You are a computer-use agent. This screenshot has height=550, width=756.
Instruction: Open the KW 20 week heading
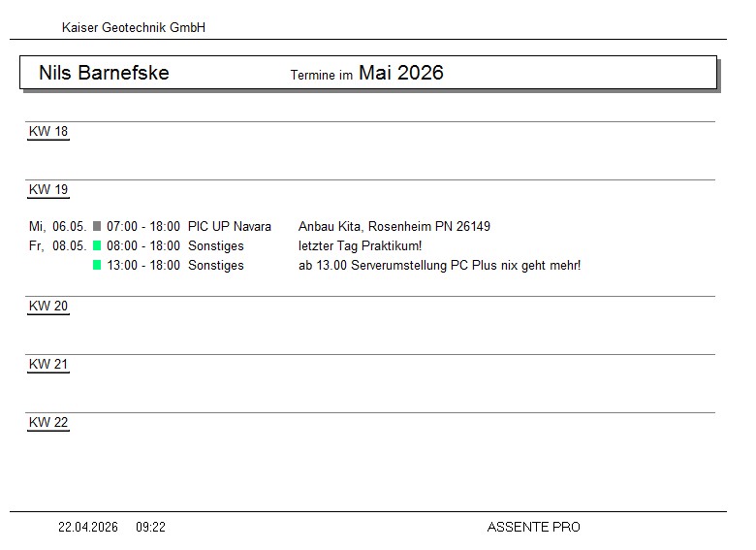coord(48,307)
